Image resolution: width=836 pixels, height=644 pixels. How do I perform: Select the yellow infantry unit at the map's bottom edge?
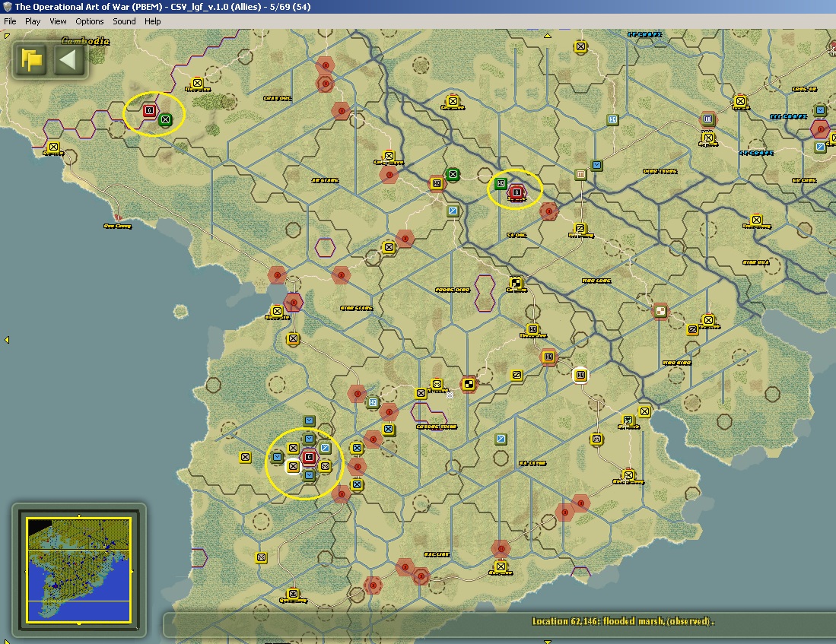point(293,593)
